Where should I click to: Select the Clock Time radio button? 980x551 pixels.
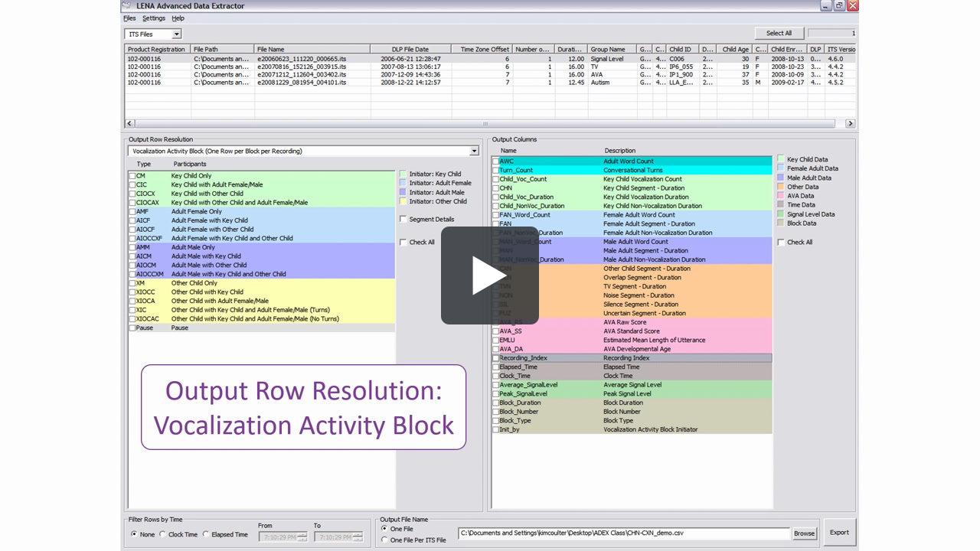(162, 534)
